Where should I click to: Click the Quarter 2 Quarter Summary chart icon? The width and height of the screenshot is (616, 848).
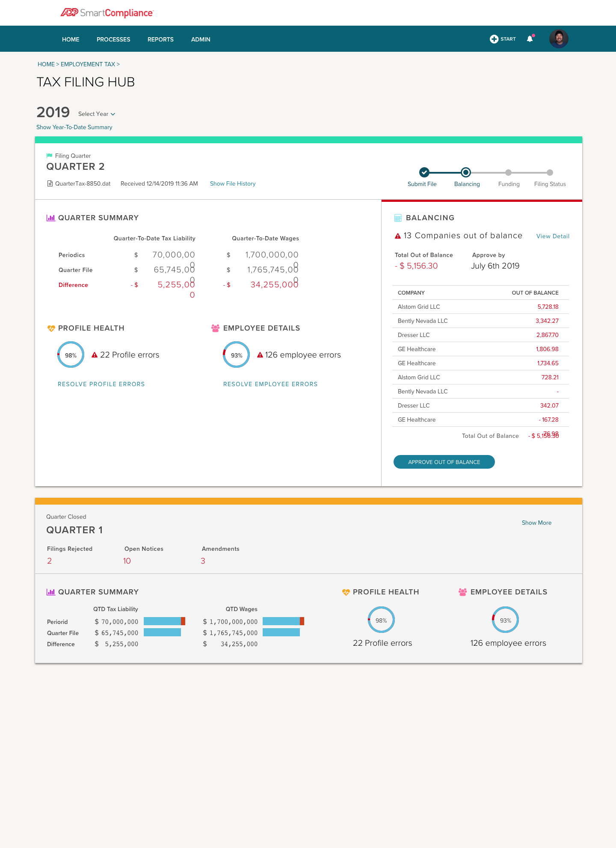pos(50,218)
